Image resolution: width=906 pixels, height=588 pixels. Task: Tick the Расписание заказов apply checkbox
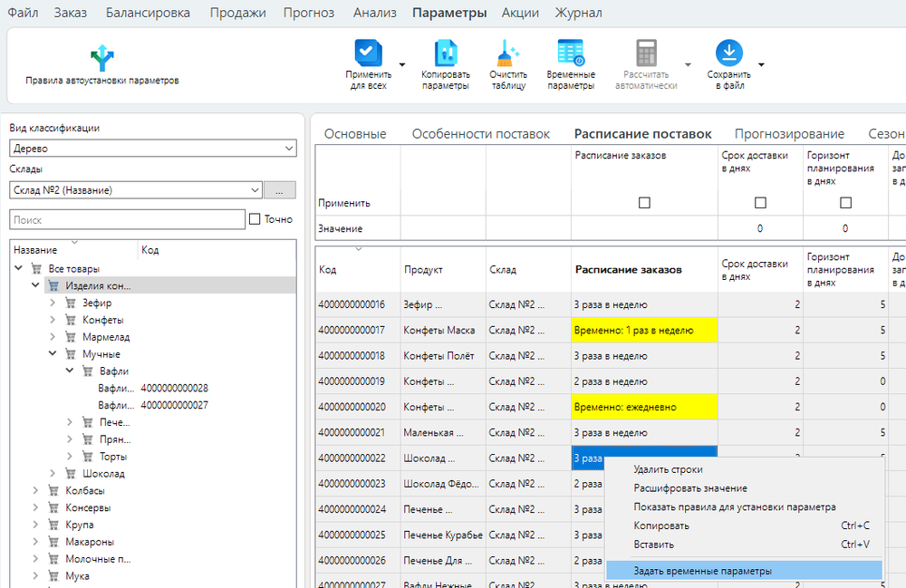(644, 203)
